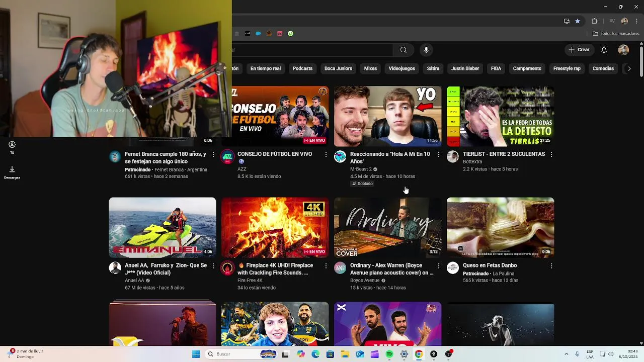Click the YouTube search input field

(x=312, y=50)
